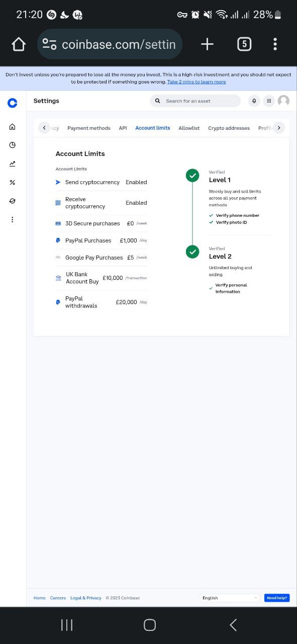The width and height of the screenshot is (297, 644).
Task: Click the Level 2 heading
Action: 220,256
